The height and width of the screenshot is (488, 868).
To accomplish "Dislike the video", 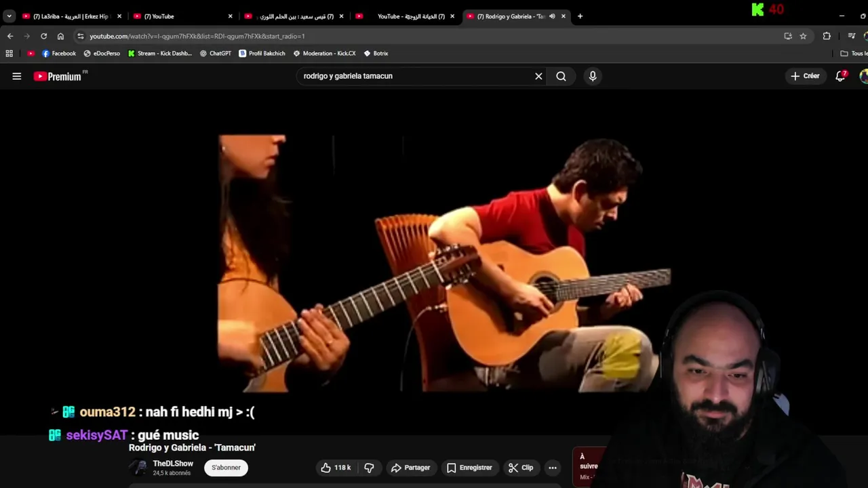I will [x=369, y=468].
